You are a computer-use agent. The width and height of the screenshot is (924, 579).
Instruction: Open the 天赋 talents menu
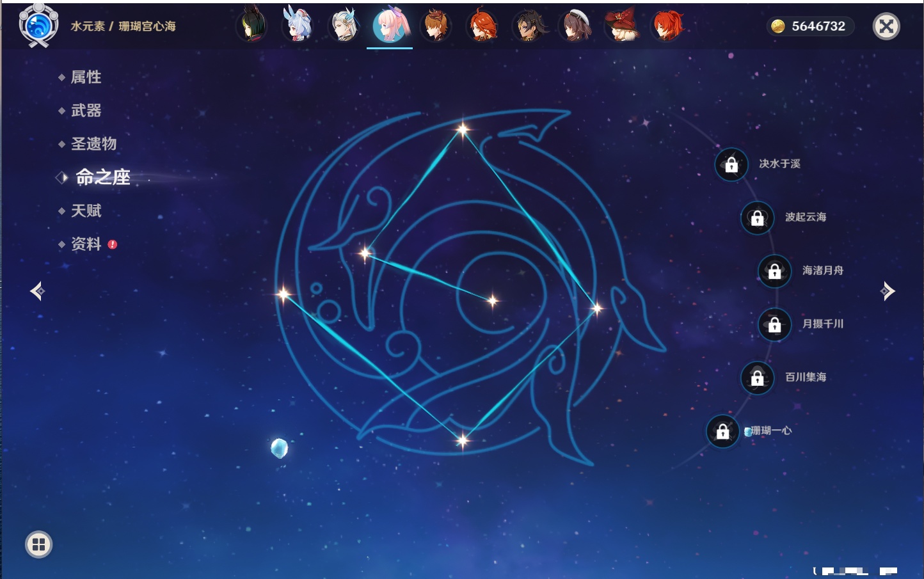86,210
